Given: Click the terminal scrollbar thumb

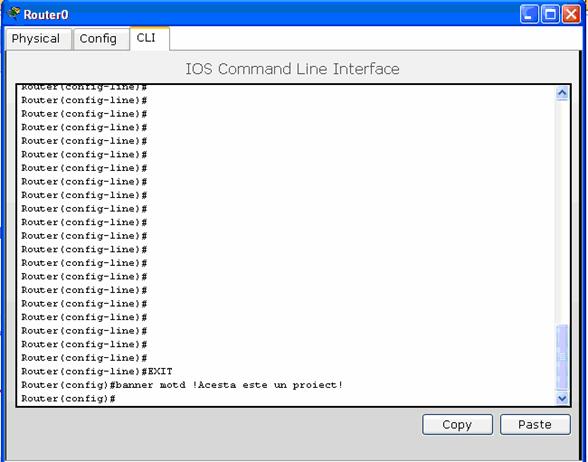Looking at the screenshot, I should (562, 357).
